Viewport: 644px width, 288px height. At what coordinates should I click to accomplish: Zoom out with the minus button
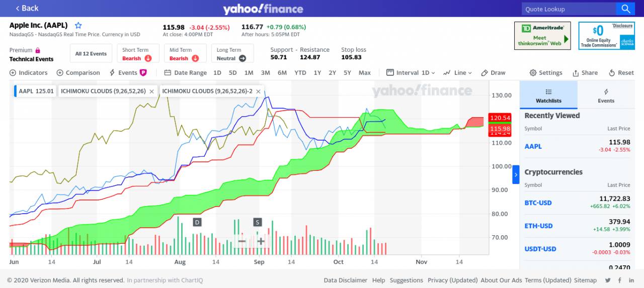(242, 241)
